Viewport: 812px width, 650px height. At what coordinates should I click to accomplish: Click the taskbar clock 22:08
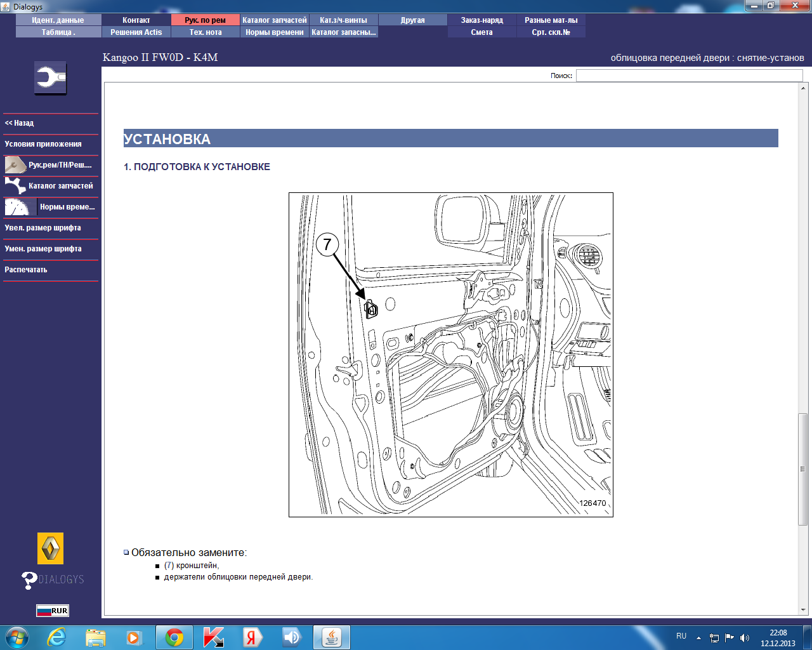tap(778, 633)
